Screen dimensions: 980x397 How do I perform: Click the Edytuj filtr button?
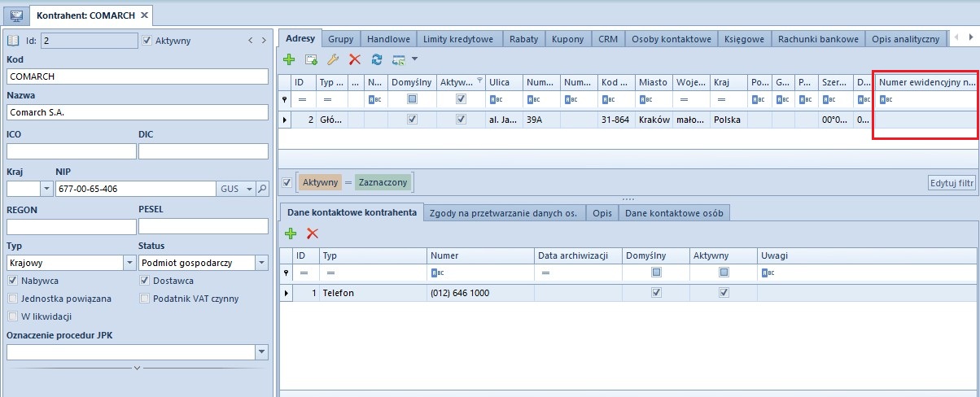point(952,183)
